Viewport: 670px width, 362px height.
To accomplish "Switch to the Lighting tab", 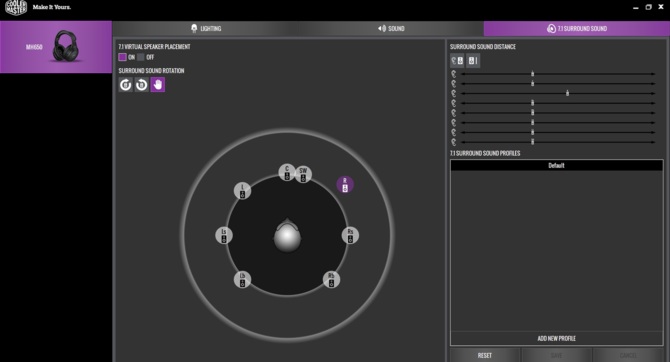I will [206, 29].
